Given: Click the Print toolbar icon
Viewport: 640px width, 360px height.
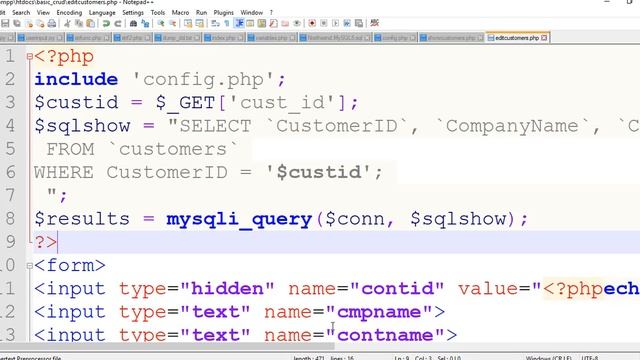Looking at the screenshot, I should click(x=52, y=23).
